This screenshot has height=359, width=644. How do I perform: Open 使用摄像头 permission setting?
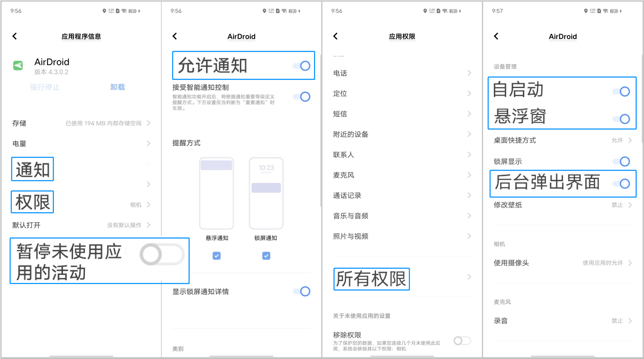coord(563,263)
